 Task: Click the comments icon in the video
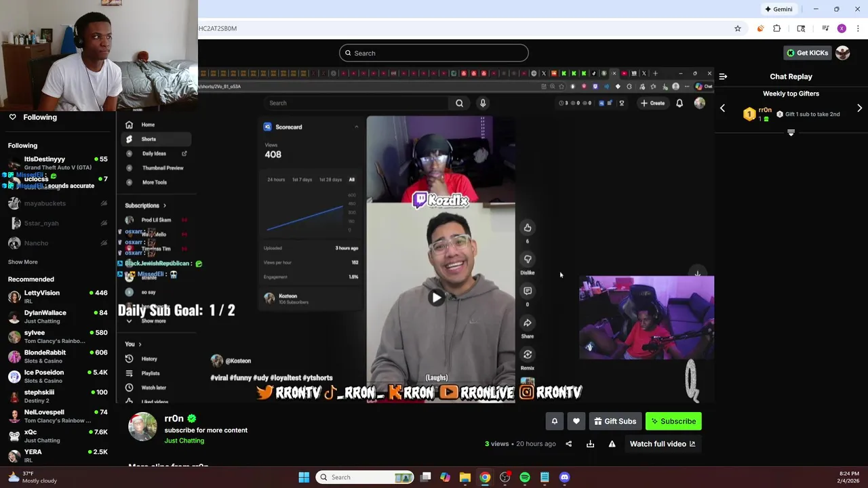(x=528, y=291)
